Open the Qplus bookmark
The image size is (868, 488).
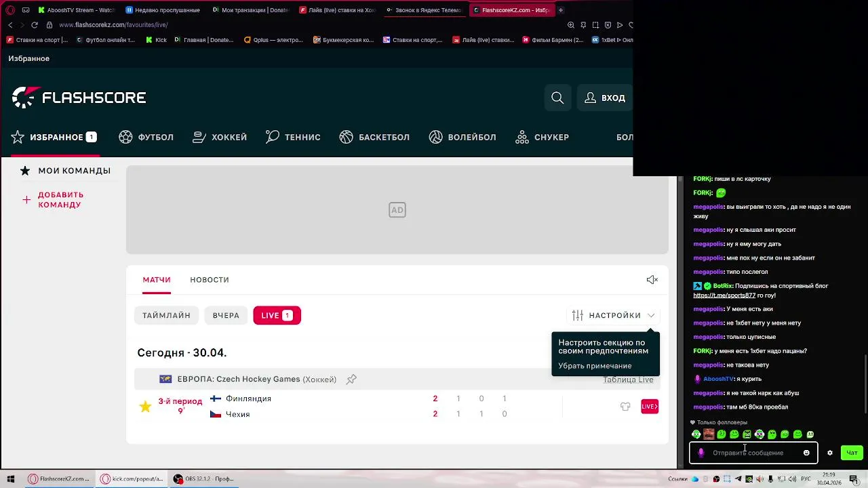[273, 40]
